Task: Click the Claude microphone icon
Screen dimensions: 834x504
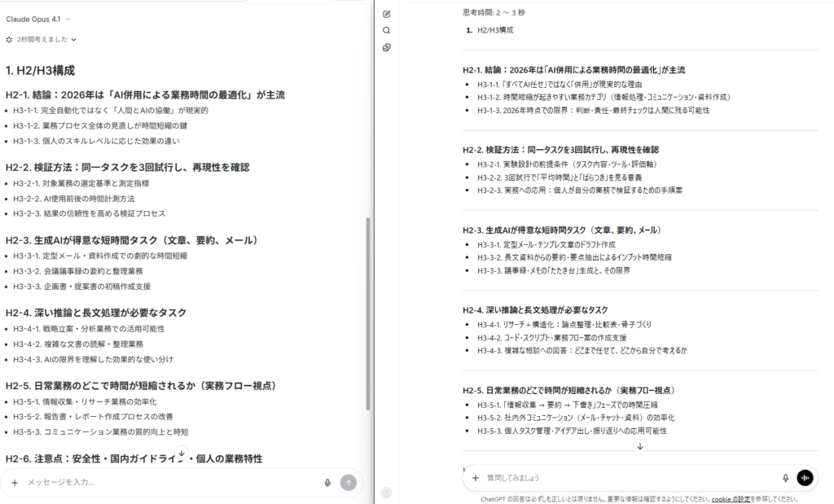Action: pos(327,482)
